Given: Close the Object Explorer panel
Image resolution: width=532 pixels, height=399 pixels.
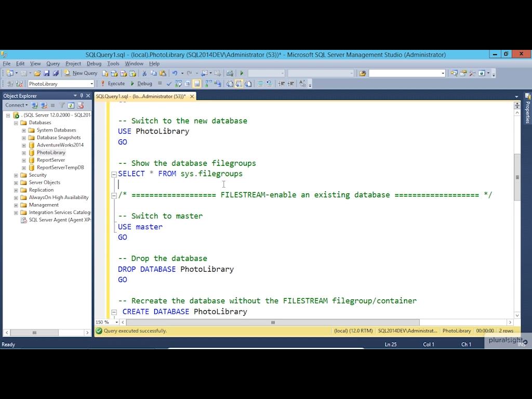Looking at the screenshot, I should coord(88,96).
